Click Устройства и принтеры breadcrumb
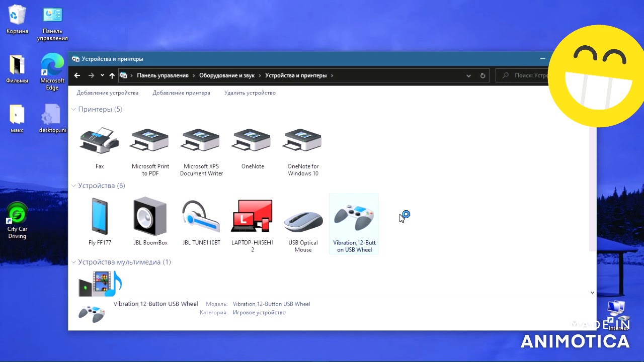Image resolution: width=644 pixels, height=362 pixels. click(296, 75)
